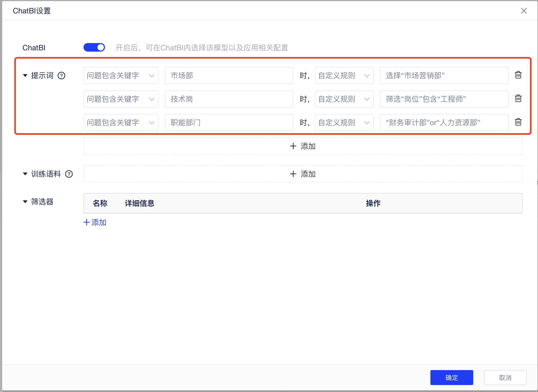Confirm settings with 确定 button
538x392 pixels.
[452, 378]
